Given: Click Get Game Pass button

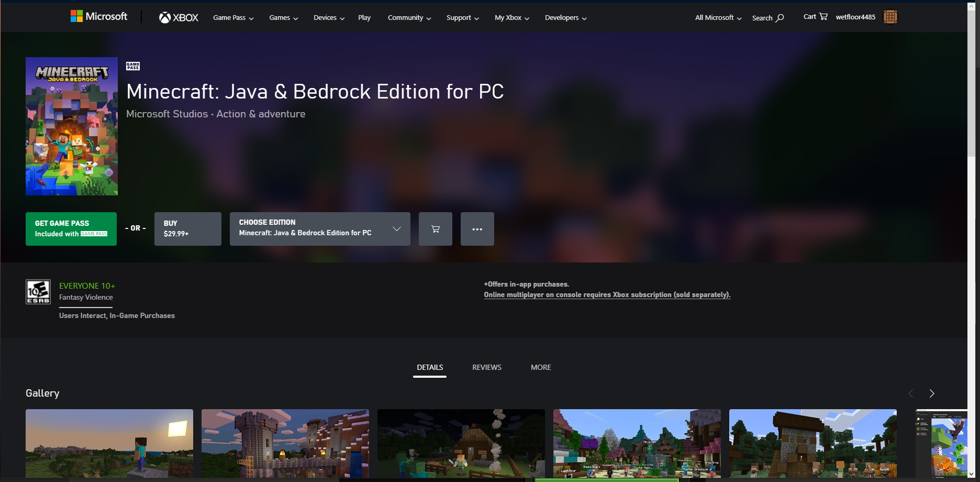Looking at the screenshot, I should pyautogui.click(x=71, y=229).
